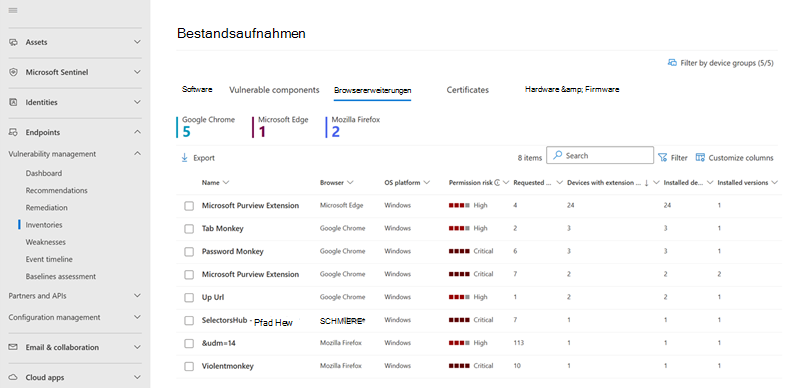Check the Chrome Microsoft Purview Extension row

coord(189,275)
